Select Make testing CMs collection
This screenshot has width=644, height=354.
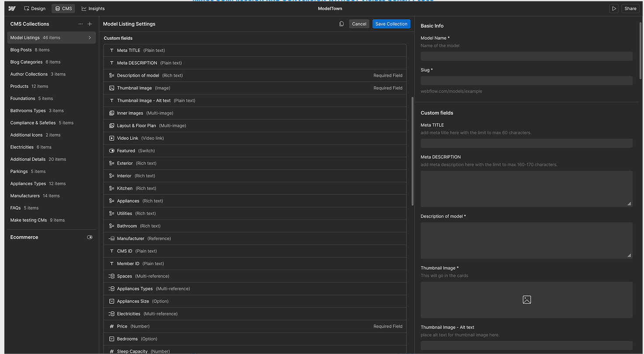pyautogui.click(x=52, y=220)
